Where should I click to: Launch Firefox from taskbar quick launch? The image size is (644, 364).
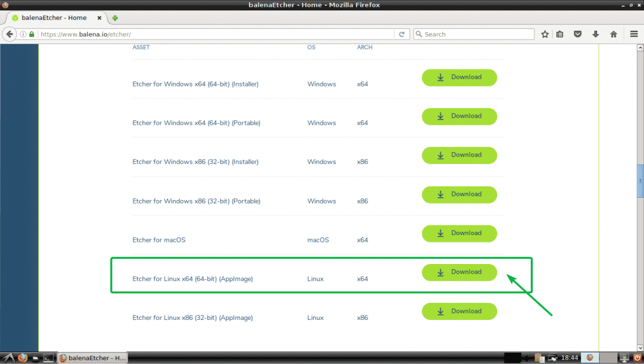pyautogui.click(x=23, y=358)
